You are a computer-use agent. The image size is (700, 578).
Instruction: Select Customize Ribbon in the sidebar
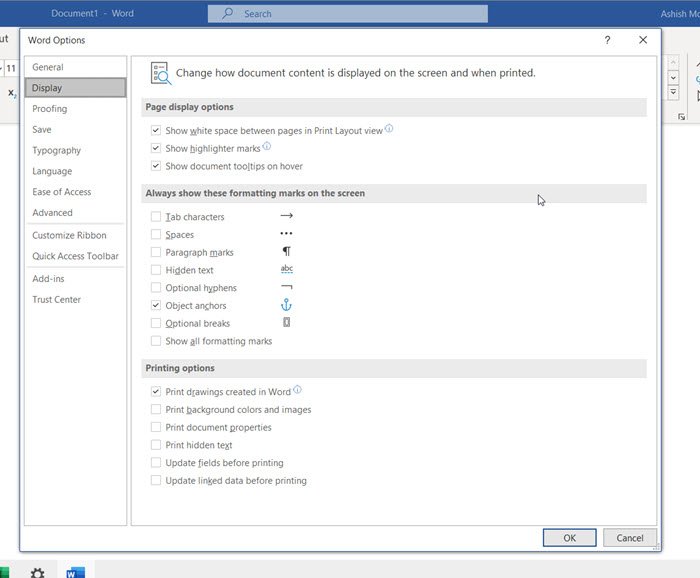69,236
